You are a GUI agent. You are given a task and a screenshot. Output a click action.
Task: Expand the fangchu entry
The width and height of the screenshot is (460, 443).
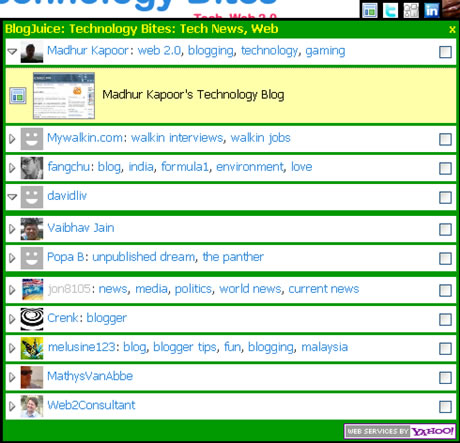click(12, 168)
